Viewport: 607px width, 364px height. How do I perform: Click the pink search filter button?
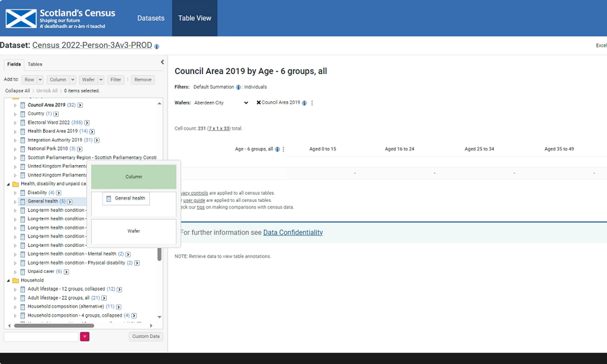click(x=84, y=337)
